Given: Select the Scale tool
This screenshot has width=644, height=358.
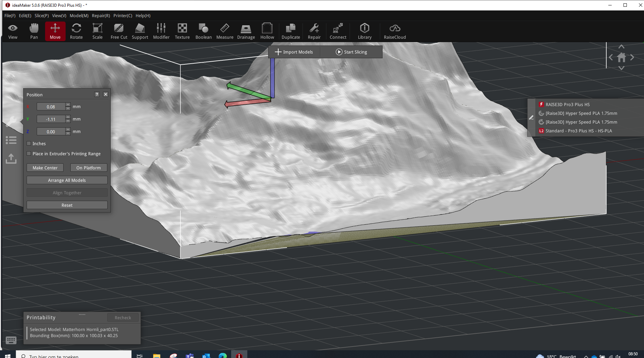Looking at the screenshot, I should pos(97,31).
